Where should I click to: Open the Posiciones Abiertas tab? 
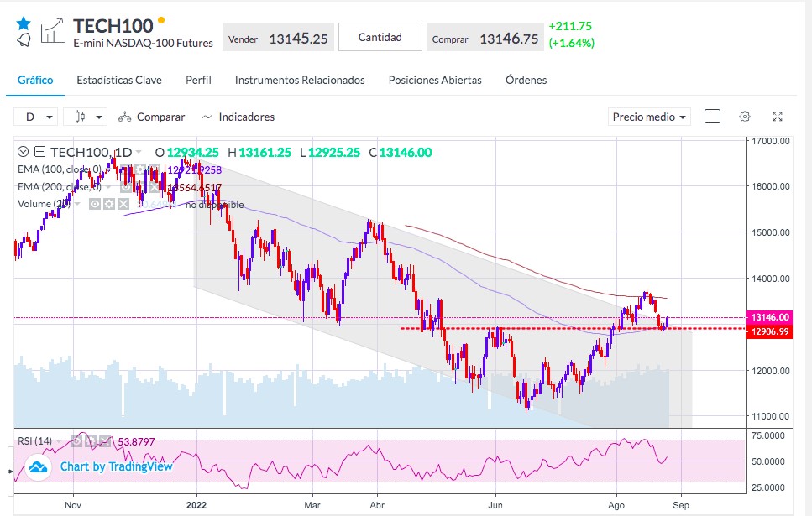click(435, 81)
